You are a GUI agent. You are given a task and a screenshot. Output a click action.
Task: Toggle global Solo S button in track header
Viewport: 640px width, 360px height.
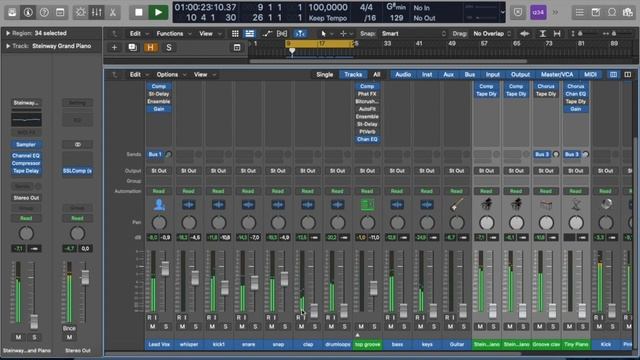pos(169,47)
